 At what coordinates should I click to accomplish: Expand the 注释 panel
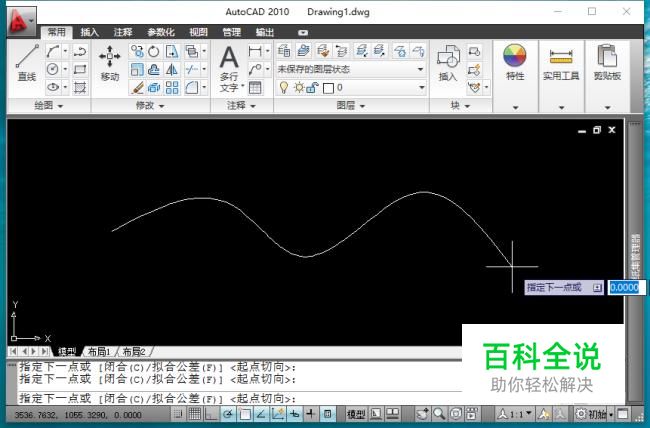click(241, 106)
